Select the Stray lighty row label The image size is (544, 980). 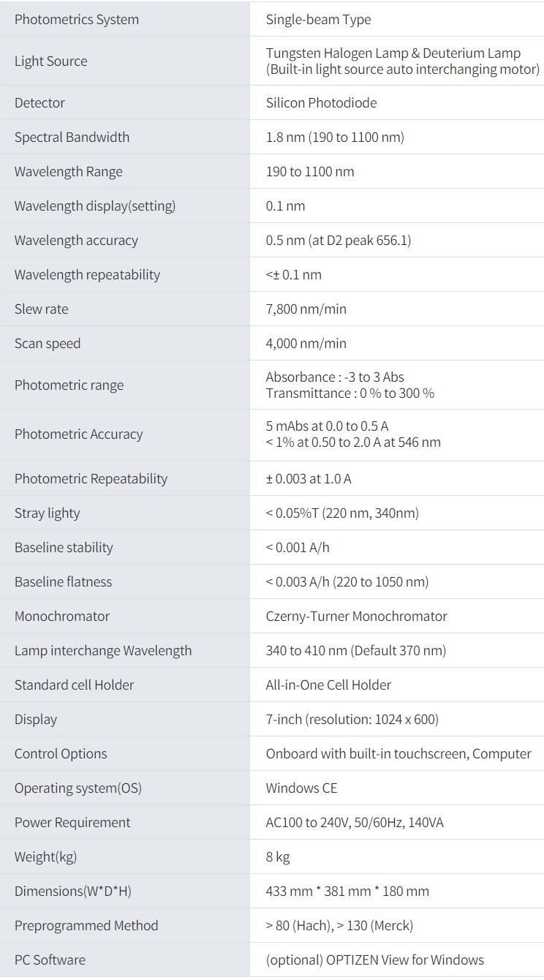coord(47,513)
